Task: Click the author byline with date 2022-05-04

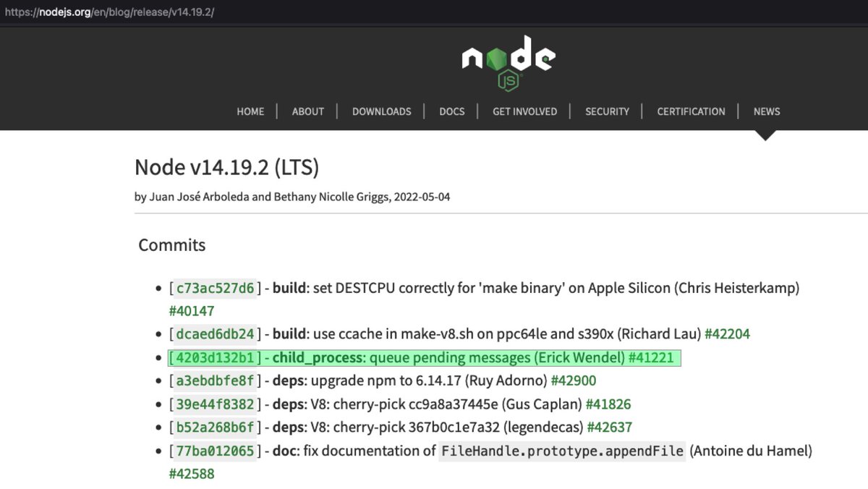Action: (292, 197)
